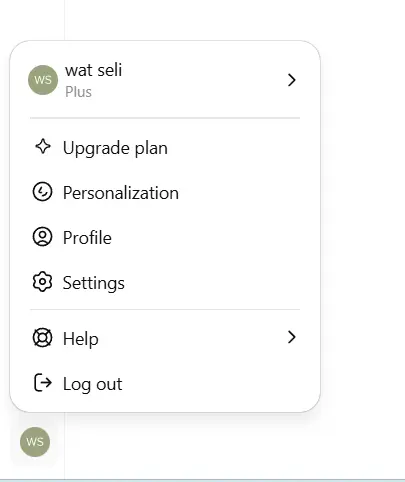Click the Profile person icon
The width and height of the screenshot is (405, 482).
pos(42,237)
